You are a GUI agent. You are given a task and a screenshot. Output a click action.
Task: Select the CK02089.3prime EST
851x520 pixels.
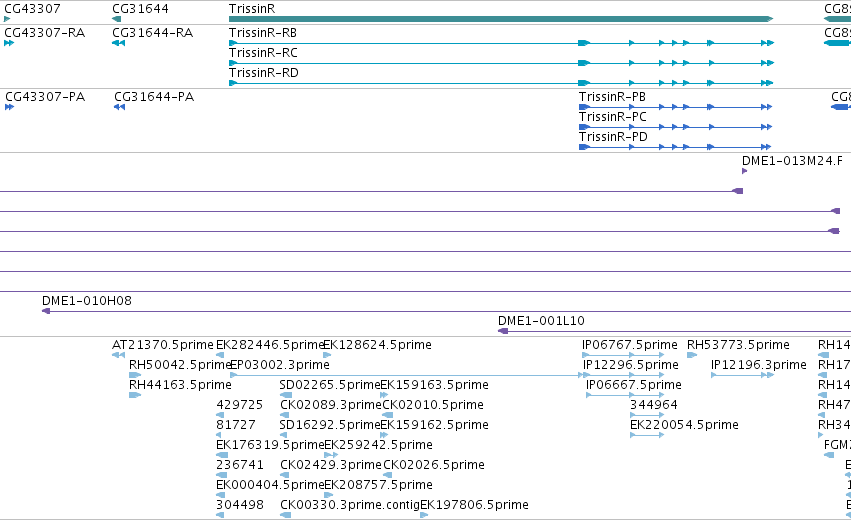click(x=331, y=405)
